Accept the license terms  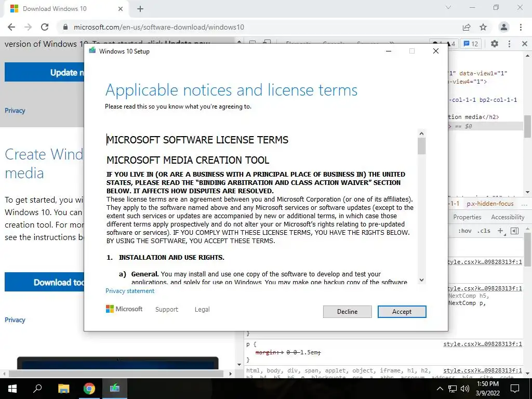point(402,312)
